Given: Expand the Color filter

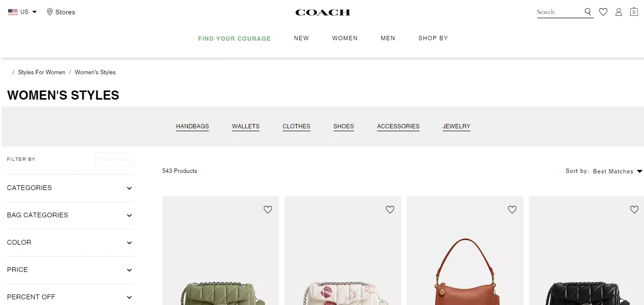Looking at the screenshot, I should pos(70,243).
